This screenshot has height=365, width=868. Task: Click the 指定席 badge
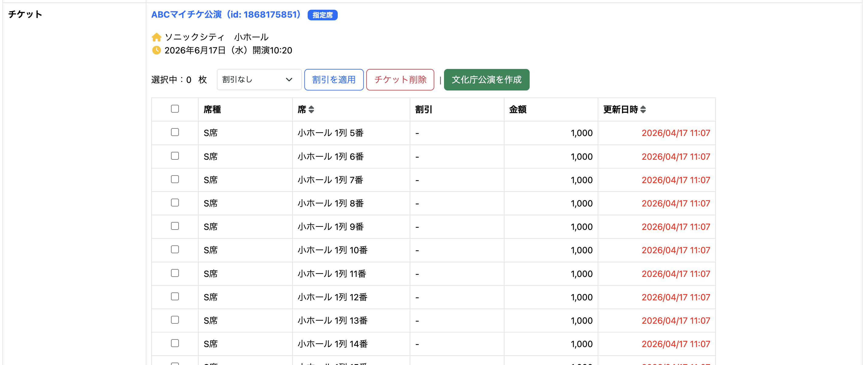click(323, 15)
